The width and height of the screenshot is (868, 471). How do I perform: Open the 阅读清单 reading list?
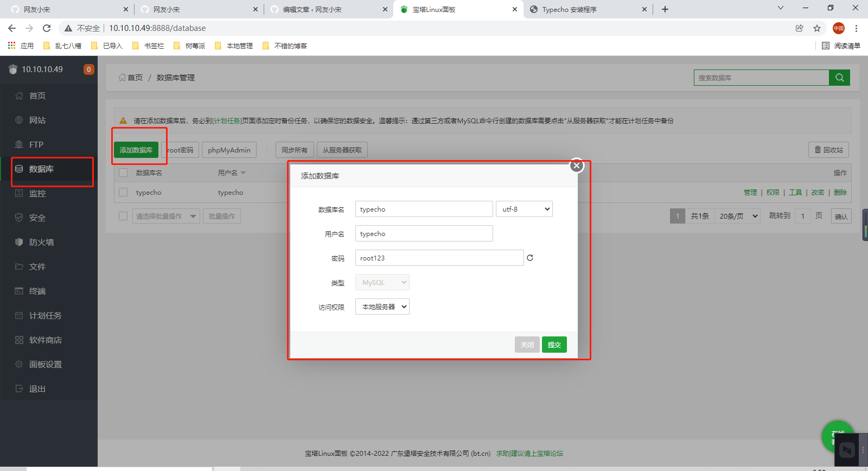tap(841, 46)
